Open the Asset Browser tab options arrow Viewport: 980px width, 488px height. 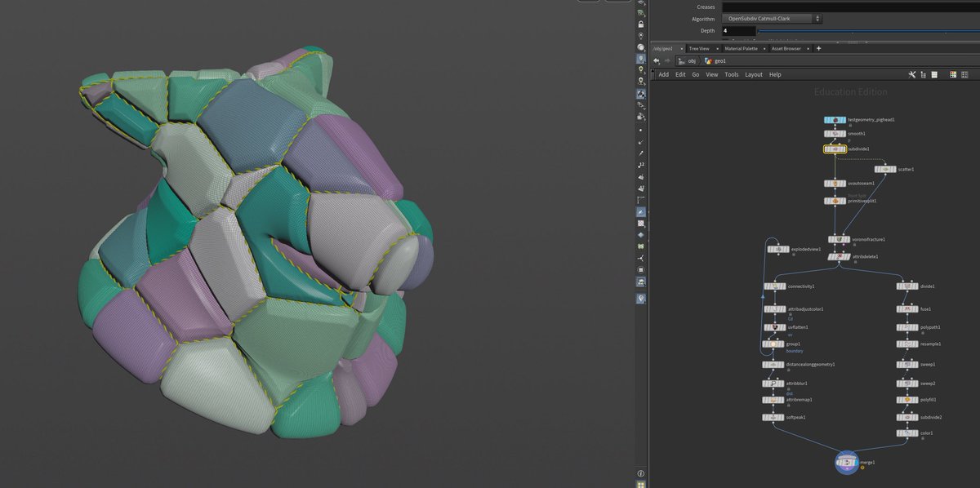point(808,49)
